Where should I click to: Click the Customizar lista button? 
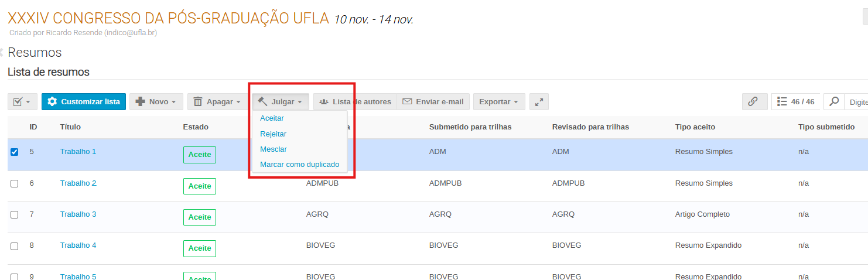coord(84,101)
